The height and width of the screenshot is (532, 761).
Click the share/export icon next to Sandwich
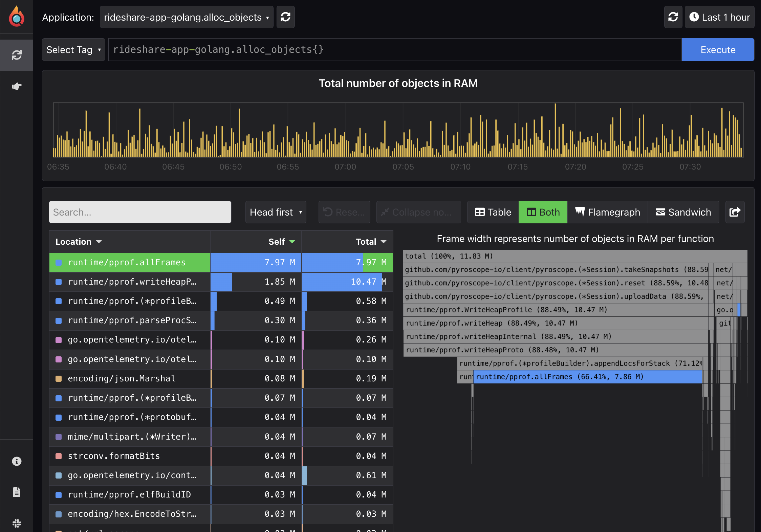pyautogui.click(x=735, y=212)
